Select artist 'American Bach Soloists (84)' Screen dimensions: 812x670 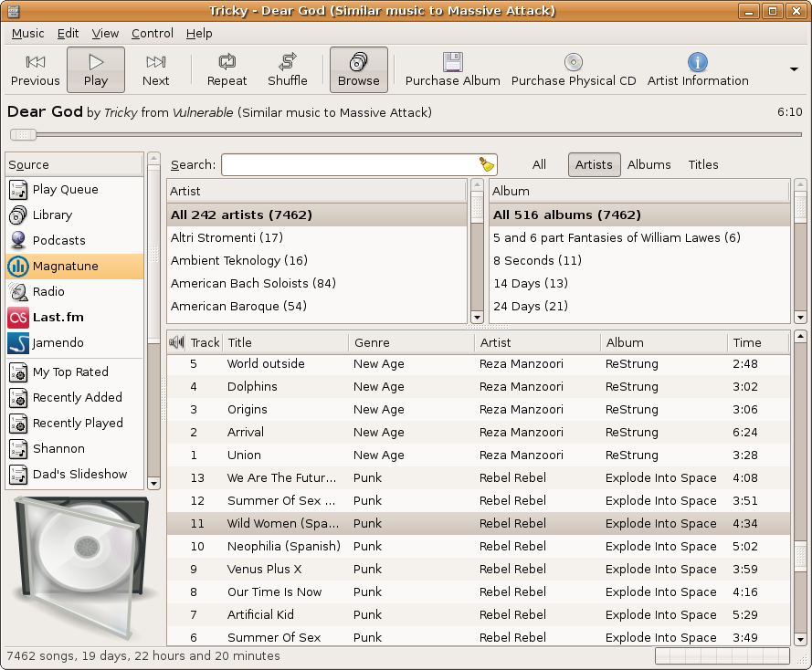pyautogui.click(x=317, y=284)
